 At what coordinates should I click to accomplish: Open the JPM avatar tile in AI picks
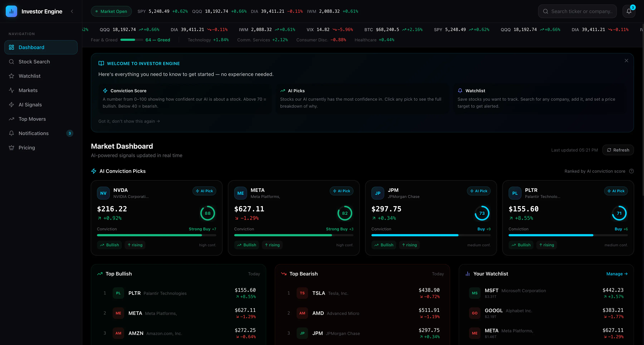(x=378, y=193)
